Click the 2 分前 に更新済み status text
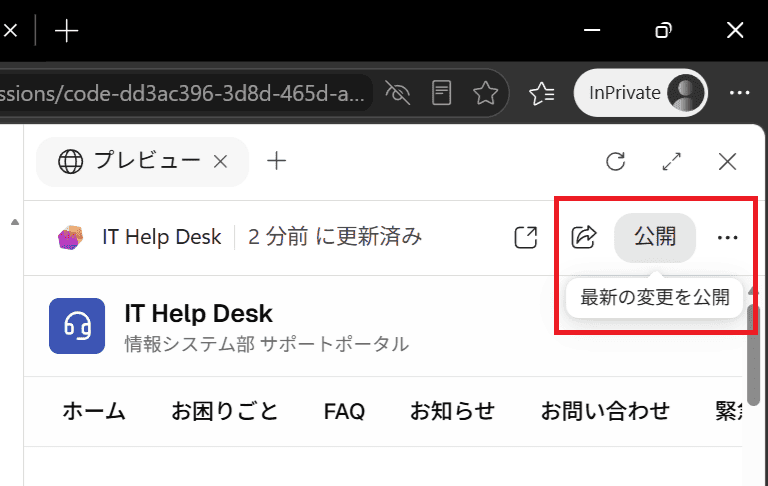This screenshot has width=768, height=486. (x=335, y=237)
